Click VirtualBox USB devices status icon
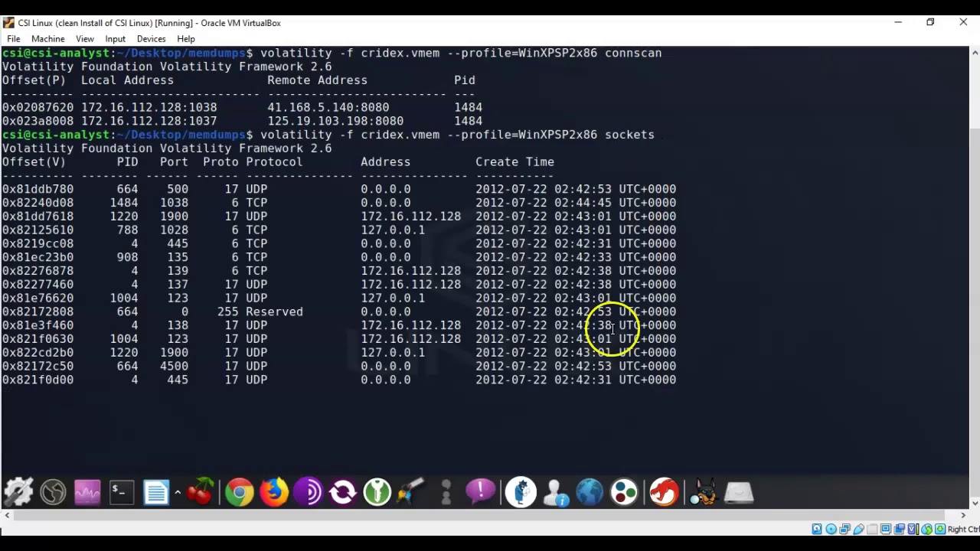This screenshot has width=980, height=551. pyautogui.click(x=858, y=529)
